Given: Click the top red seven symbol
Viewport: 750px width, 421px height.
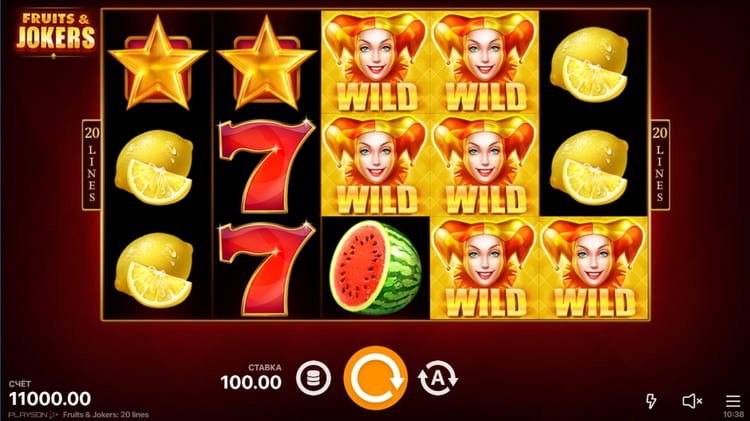Looking at the screenshot, I should 266,165.
